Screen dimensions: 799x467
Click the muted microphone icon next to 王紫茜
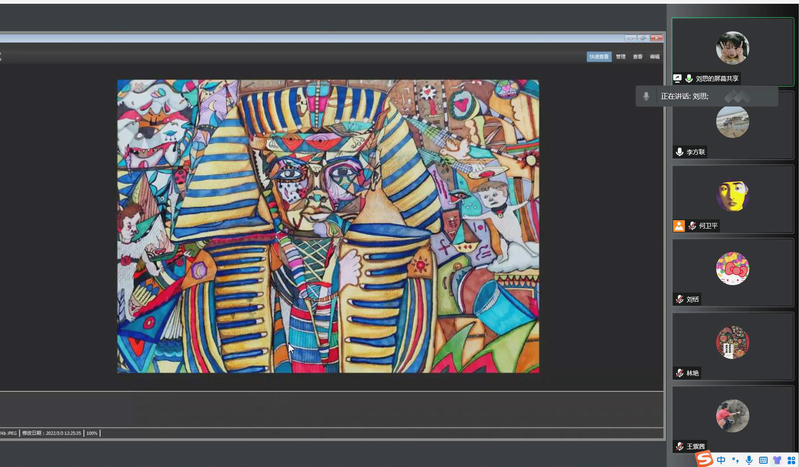pos(679,447)
